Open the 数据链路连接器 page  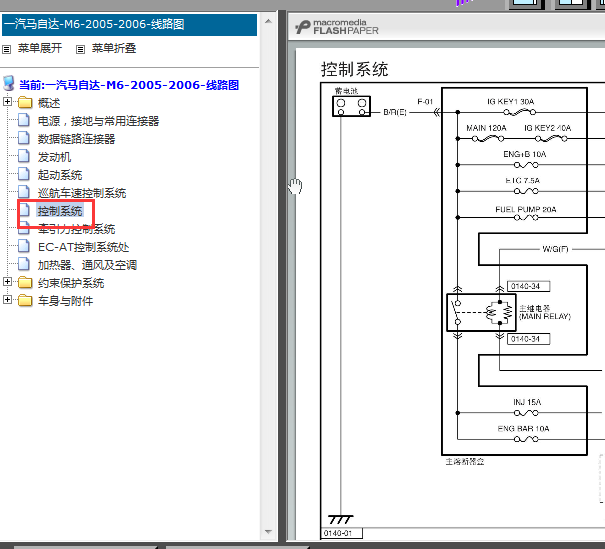coord(76,139)
